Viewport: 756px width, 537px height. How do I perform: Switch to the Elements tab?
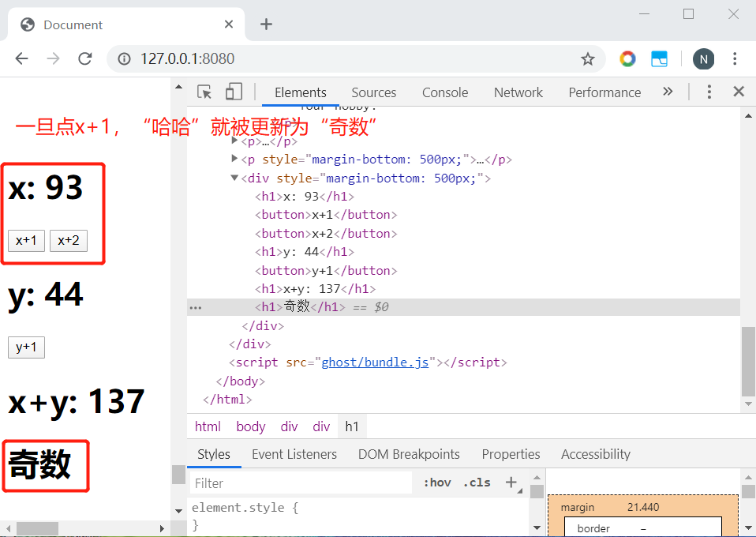pos(301,92)
